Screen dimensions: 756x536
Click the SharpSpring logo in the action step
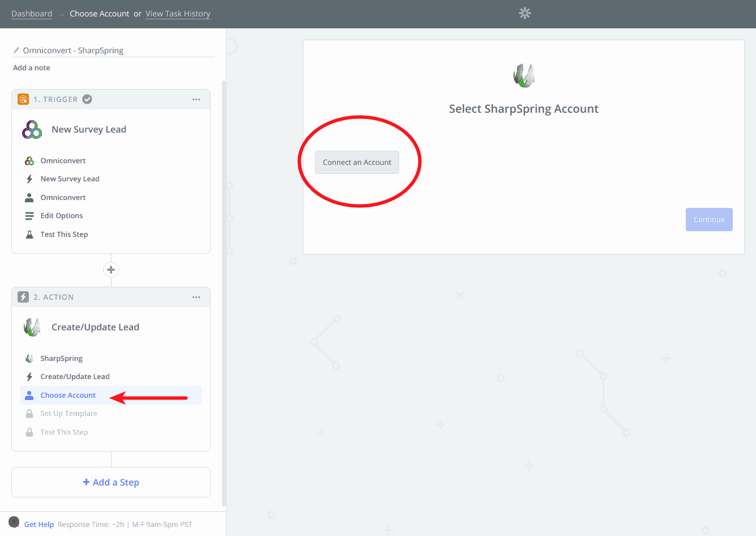(32, 326)
